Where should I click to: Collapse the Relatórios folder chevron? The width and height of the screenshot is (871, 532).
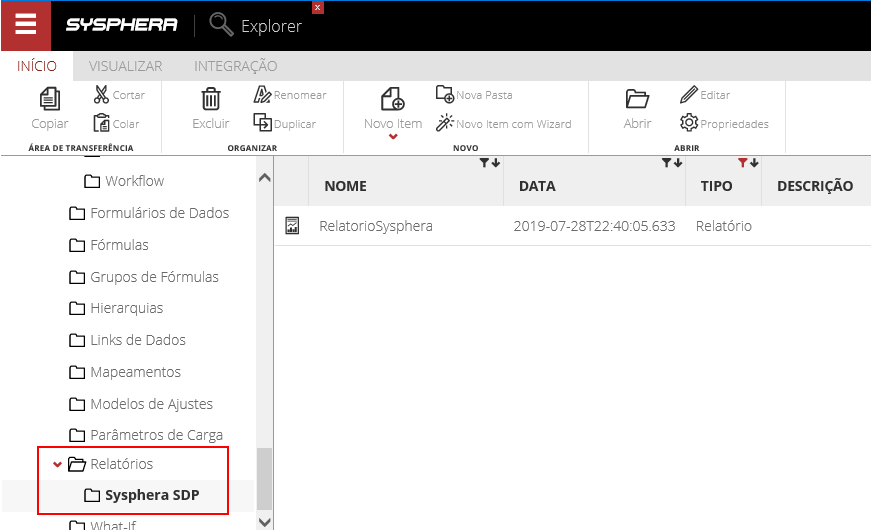coord(57,464)
